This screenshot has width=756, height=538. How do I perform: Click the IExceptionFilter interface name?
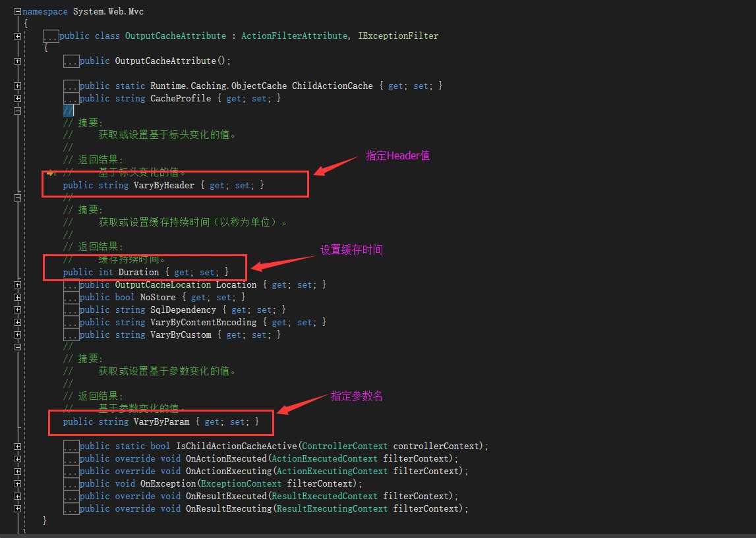pos(398,36)
